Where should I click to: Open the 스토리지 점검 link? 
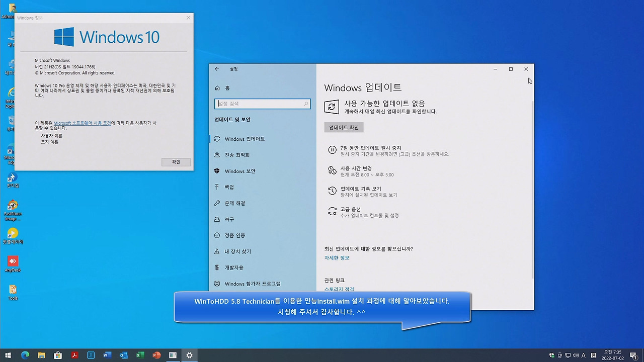tap(339, 290)
